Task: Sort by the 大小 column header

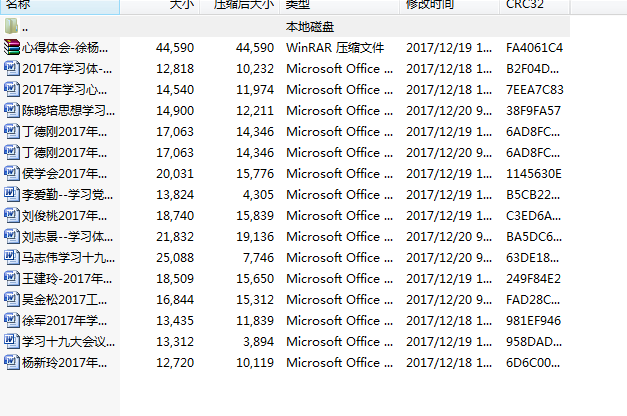Action: 179,6
